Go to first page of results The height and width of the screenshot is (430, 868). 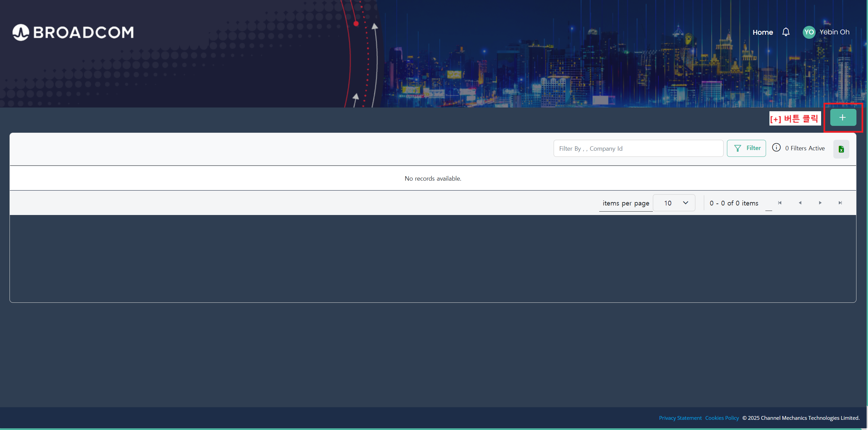[780, 203]
